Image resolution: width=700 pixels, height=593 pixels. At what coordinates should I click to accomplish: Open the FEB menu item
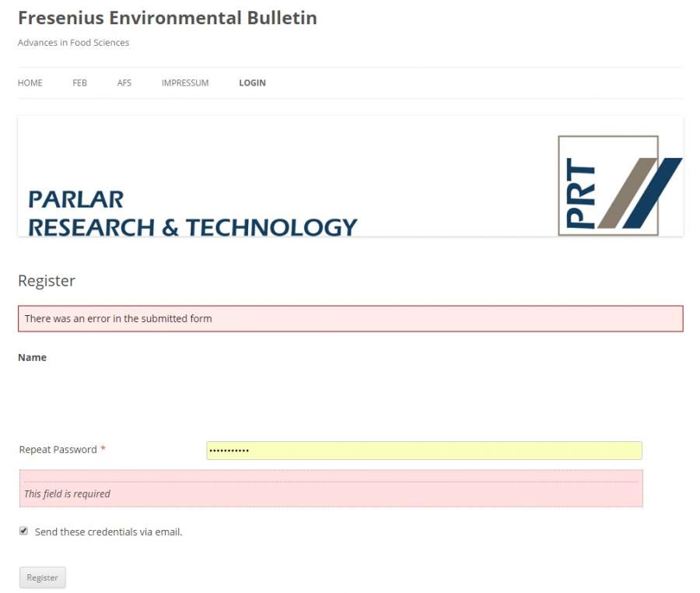tap(79, 82)
